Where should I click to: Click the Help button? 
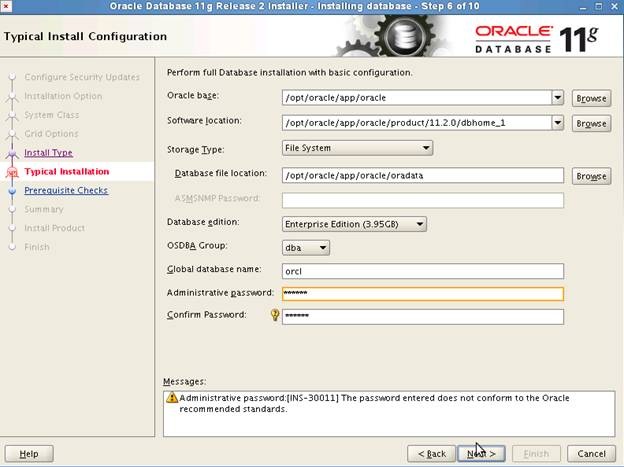click(29, 453)
